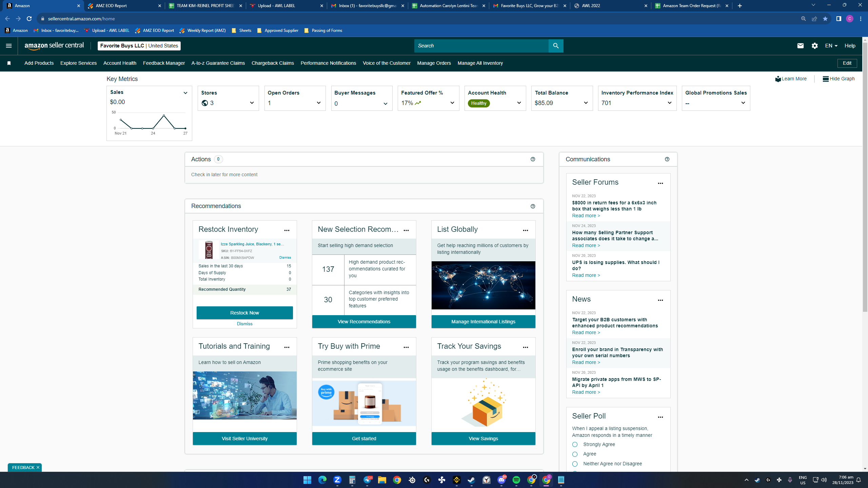Expand the Stores metric dropdown

pyautogui.click(x=252, y=103)
